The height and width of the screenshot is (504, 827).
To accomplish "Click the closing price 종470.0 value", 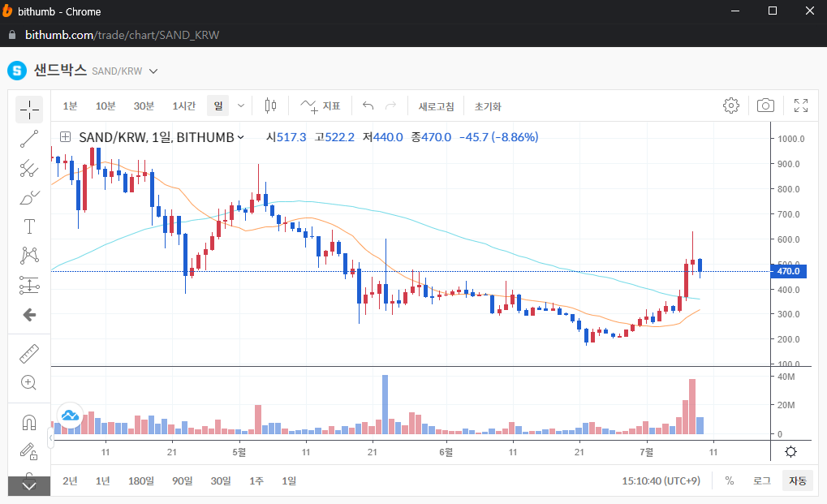I will coord(431,138).
